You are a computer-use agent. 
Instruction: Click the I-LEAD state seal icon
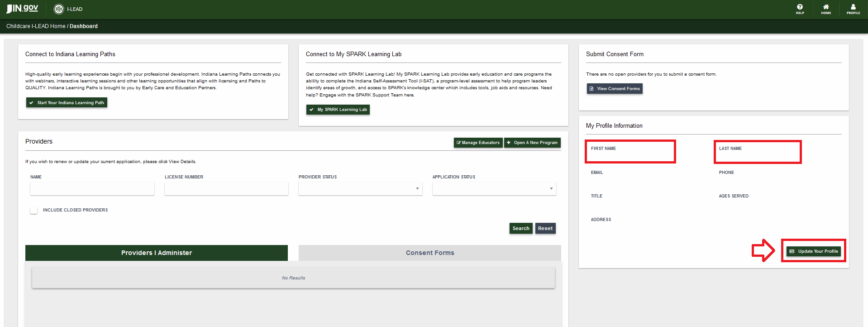59,9
